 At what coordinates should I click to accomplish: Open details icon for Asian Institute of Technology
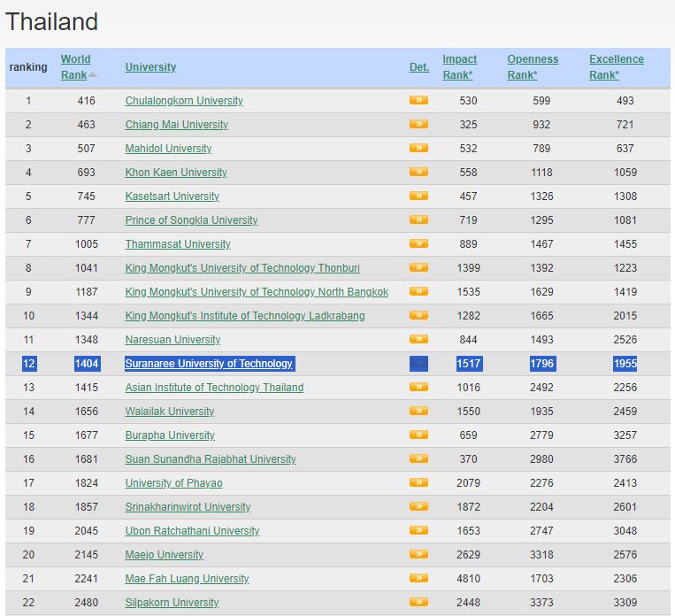(418, 388)
